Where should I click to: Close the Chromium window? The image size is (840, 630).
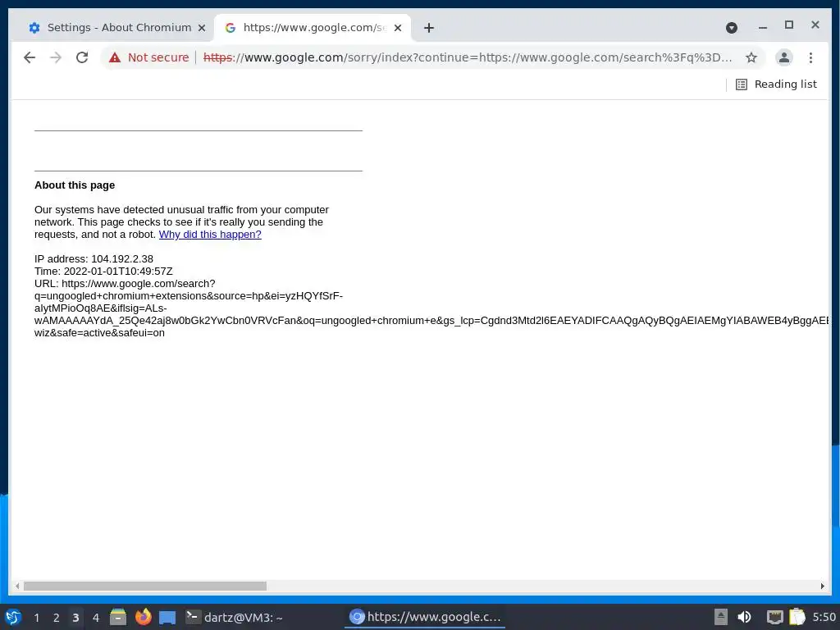[x=815, y=25]
